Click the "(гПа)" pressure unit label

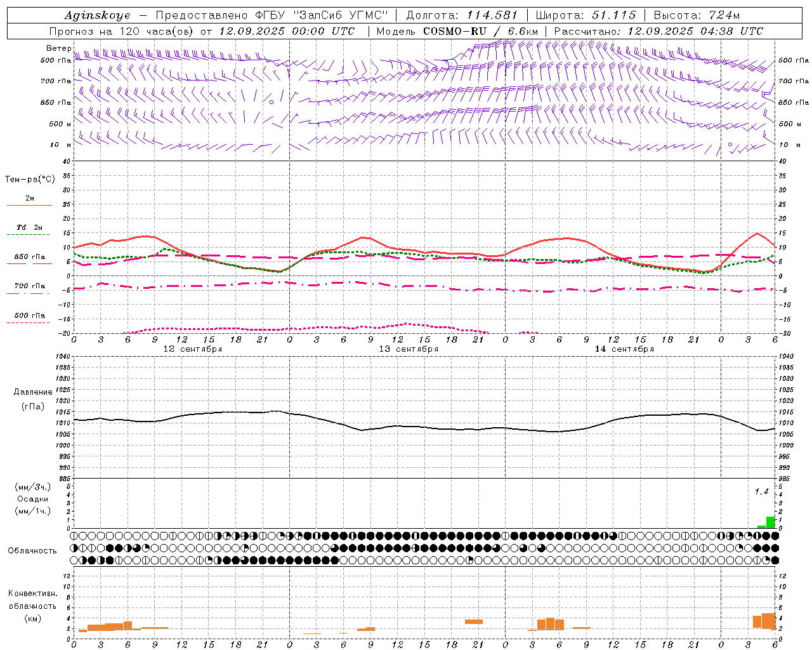click(33, 407)
